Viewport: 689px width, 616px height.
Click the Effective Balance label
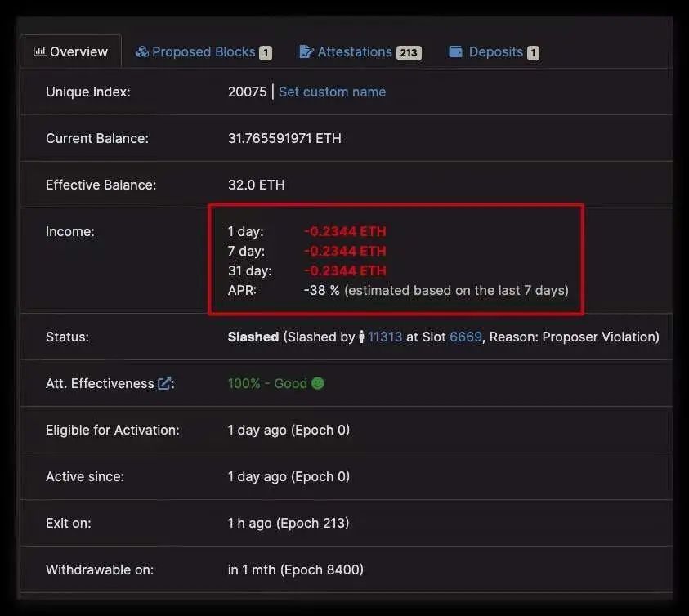[101, 185]
